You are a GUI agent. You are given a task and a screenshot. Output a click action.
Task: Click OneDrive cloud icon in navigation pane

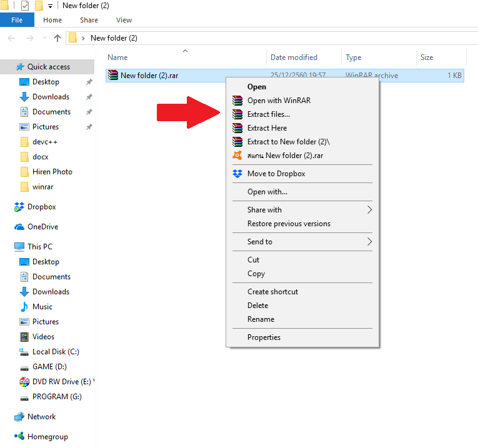coord(19,227)
